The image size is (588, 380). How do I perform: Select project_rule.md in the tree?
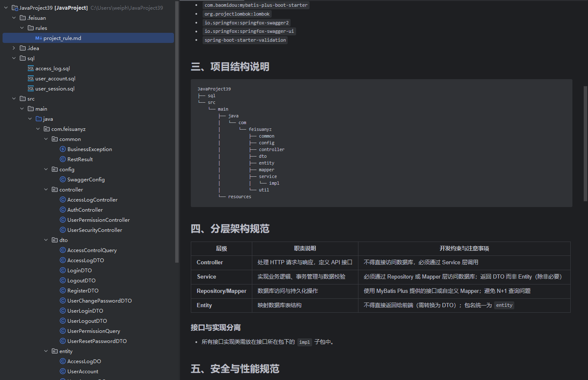point(88,38)
